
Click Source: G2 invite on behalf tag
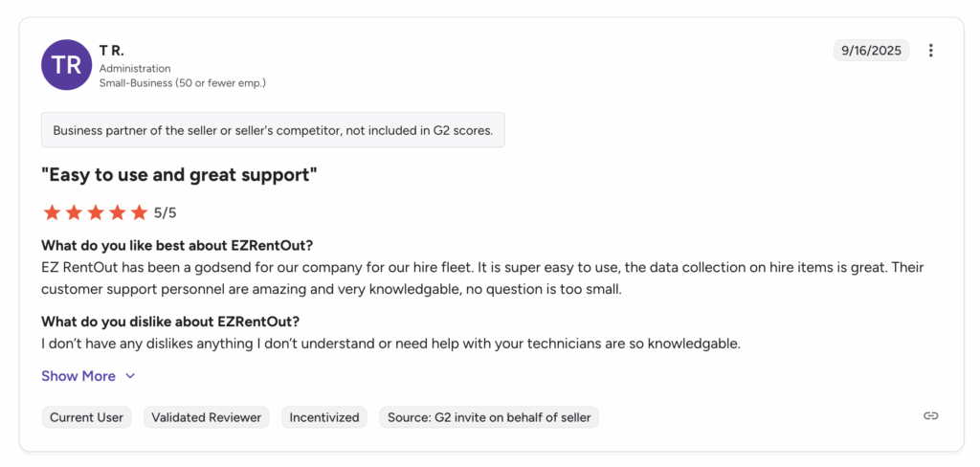[x=489, y=417]
